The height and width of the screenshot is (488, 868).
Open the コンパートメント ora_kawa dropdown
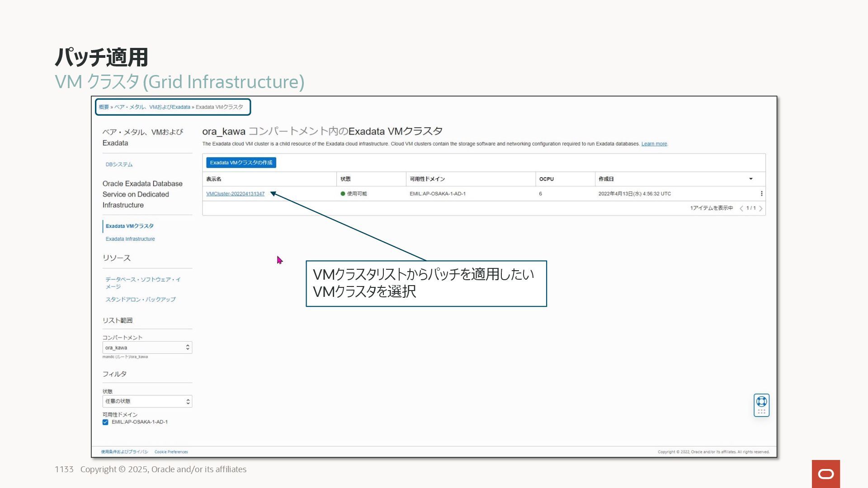tap(147, 347)
